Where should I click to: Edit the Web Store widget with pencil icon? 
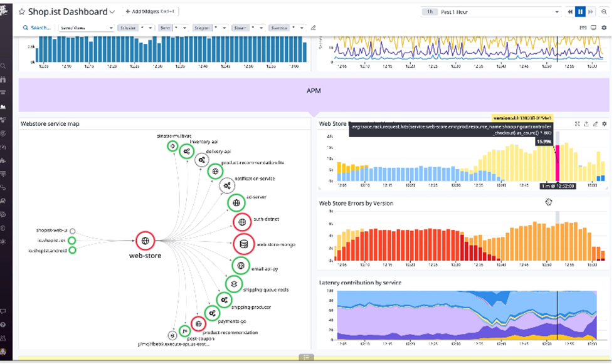(x=595, y=124)
